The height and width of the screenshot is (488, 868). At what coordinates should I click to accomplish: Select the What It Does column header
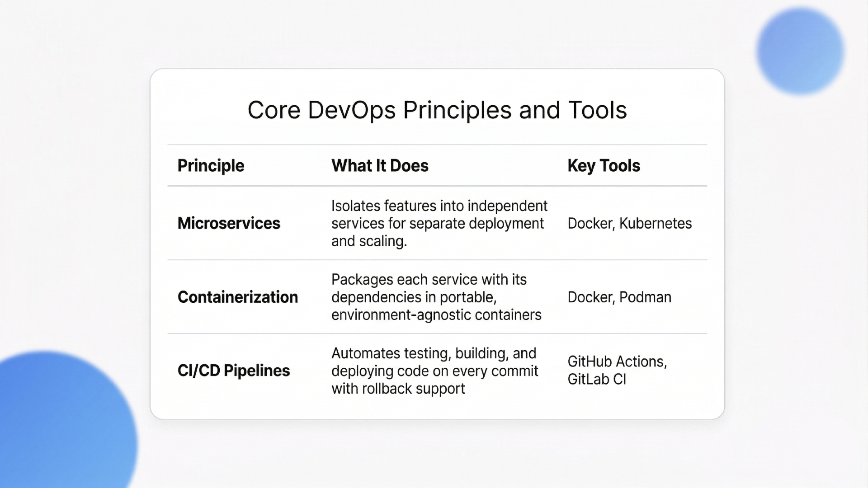point(379,165)
